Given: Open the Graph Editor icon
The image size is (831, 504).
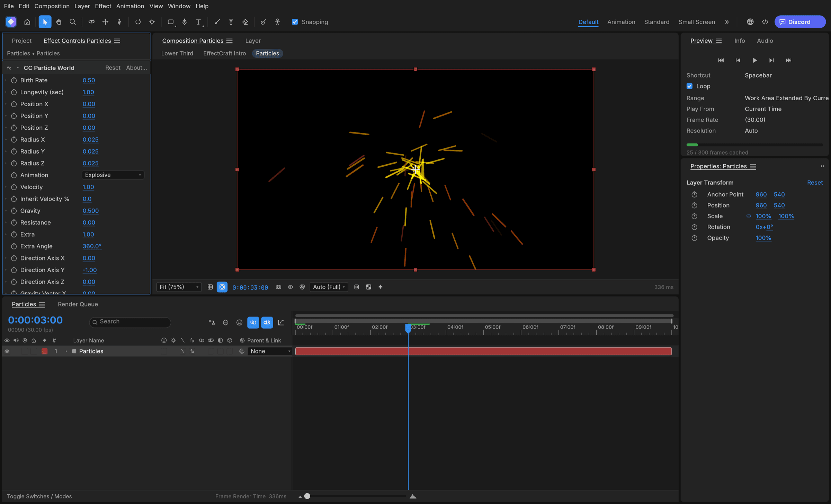Looking at the screenshot, I should [x=281, y=322].
